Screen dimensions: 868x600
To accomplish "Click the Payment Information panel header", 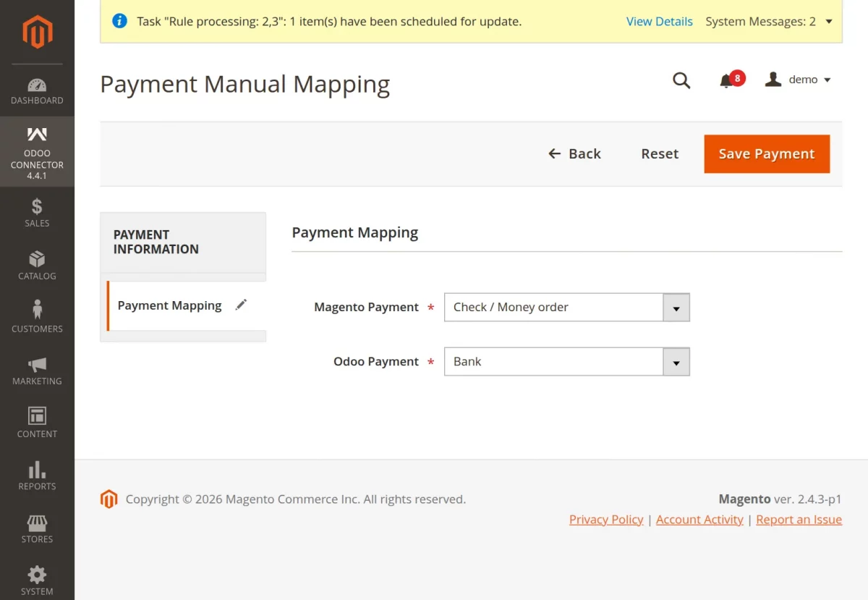I will pos(183,242).
